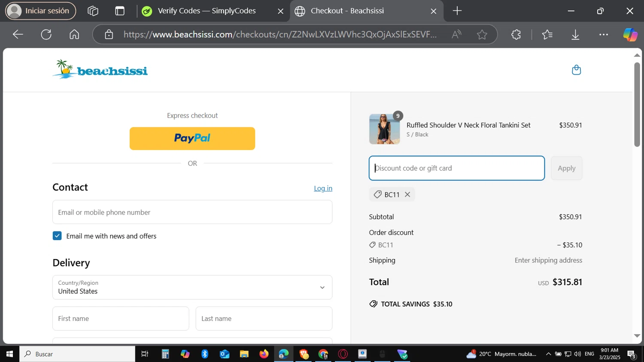Switch to Verify Codes — SimplyCodes tab

coord(206,11)
